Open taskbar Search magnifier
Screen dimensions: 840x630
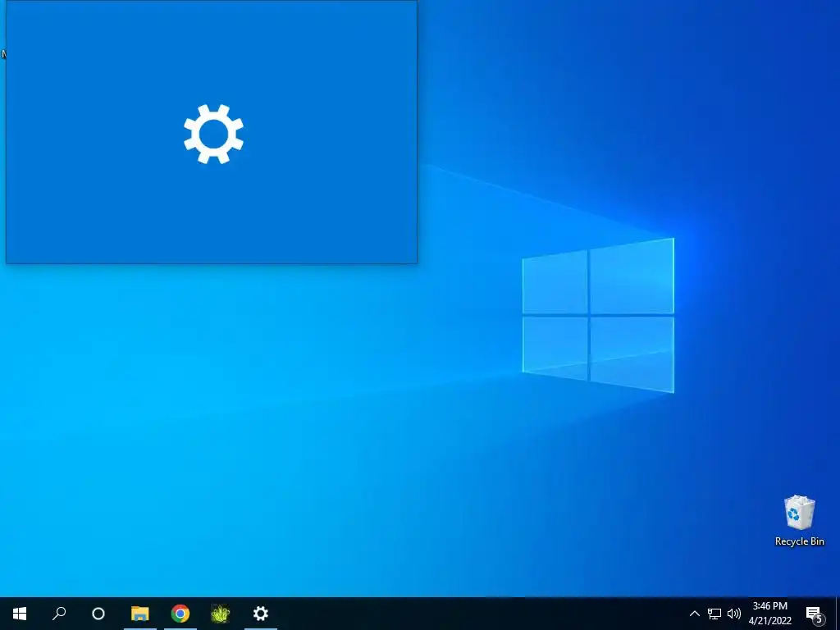pyautogui.click(x=59, y=614)
